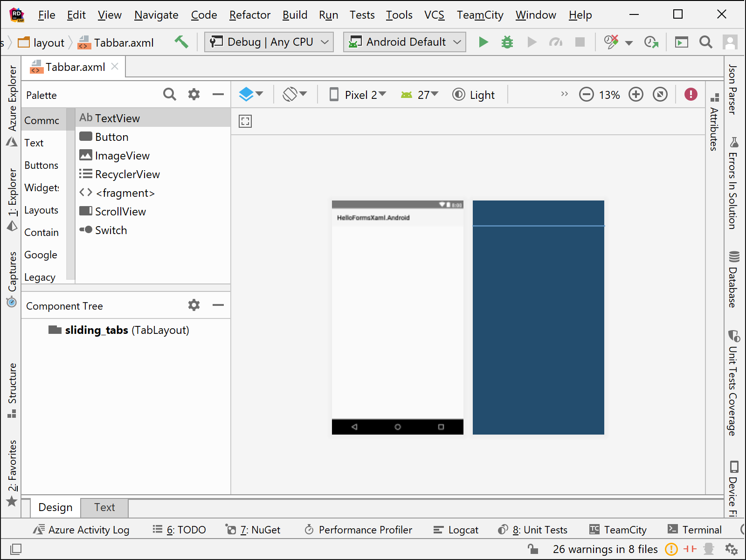The image size is (746, 560).
Task: Open the NuGet tool window
Action: [260, 530]
